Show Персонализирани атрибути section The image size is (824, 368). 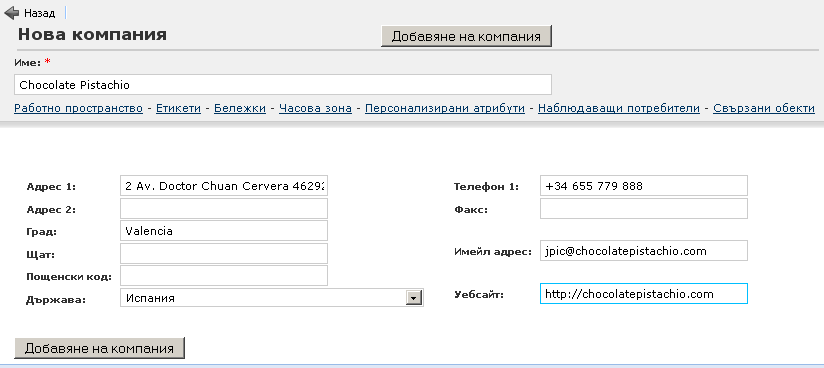445,108
